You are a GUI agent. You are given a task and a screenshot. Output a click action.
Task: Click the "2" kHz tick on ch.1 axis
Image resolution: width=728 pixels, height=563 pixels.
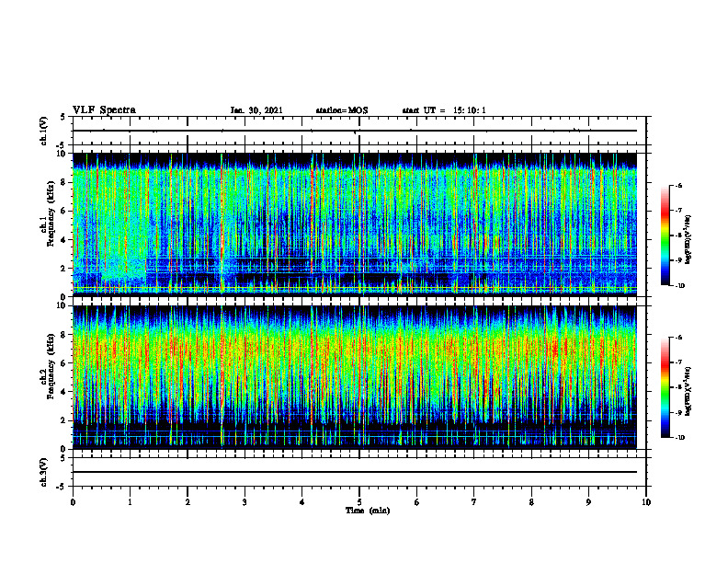(x=65, y=268)
